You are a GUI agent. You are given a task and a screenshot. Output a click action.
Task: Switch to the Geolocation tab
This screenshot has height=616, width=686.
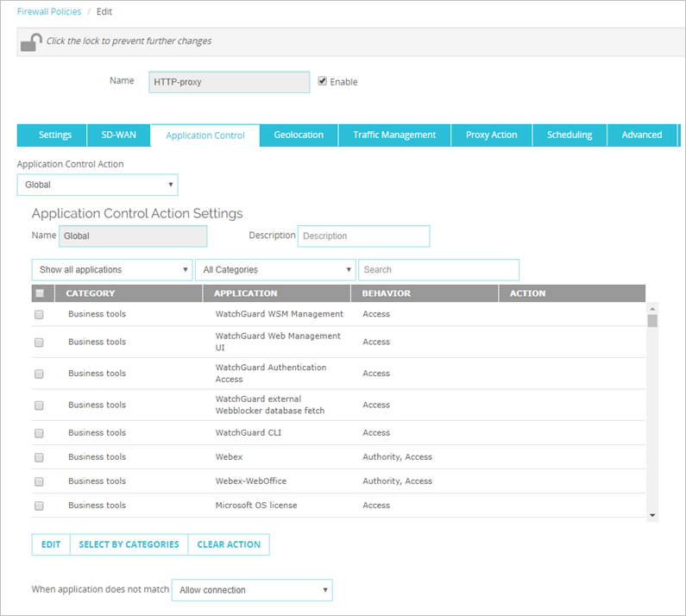tap(299, 135)
